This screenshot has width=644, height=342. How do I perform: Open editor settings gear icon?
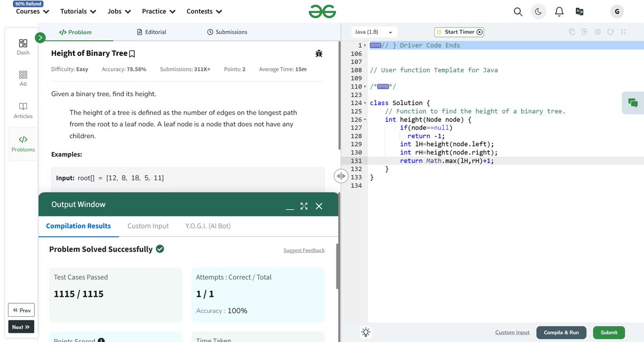(x=597, y=32)
